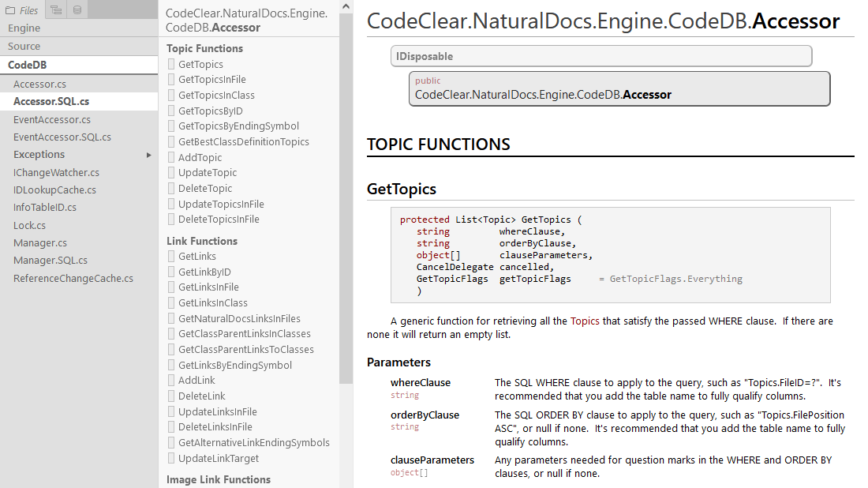Collapse the CodeDB folder
The image size is (868, 488).
(28, 65)
